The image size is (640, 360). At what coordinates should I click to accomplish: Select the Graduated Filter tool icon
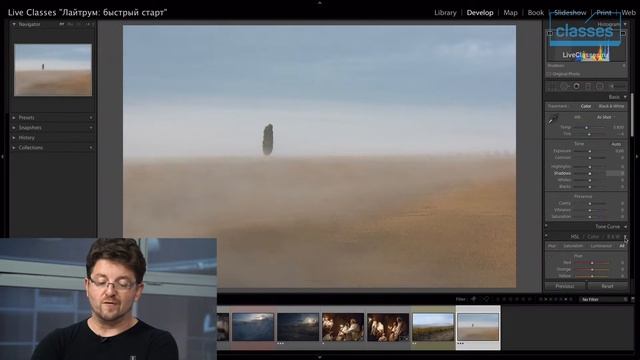tap(588, 86)
